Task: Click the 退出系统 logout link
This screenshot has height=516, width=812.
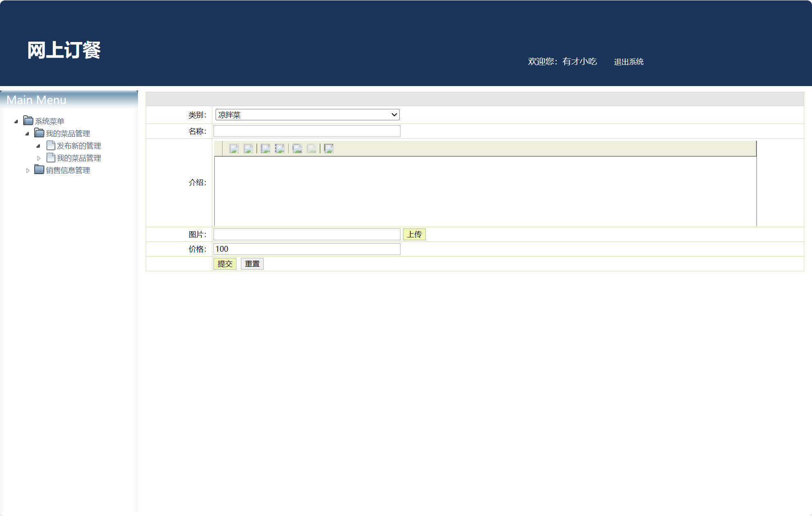Action: (628, 62)
